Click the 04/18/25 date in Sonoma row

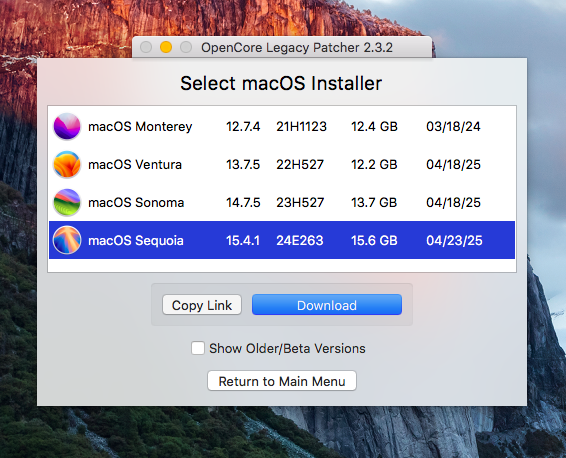pos(453,202)
